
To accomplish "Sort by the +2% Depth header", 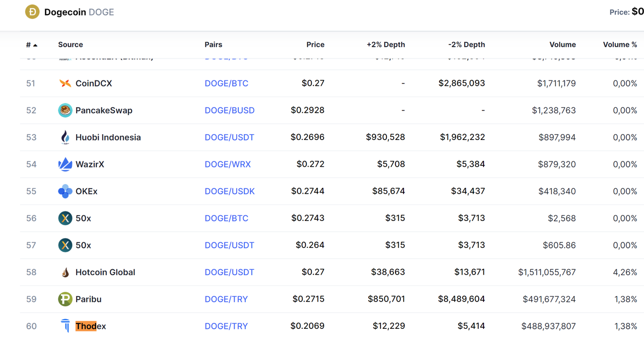I will [x=386, y=45].
